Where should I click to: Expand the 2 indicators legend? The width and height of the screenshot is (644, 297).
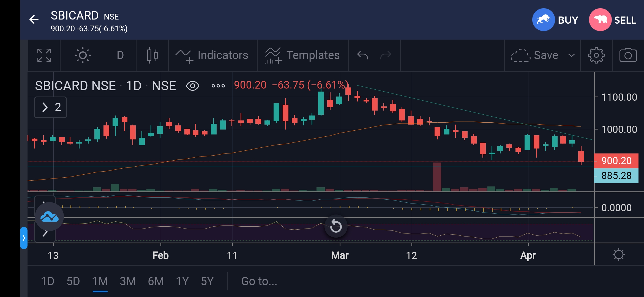click(51, 107)
